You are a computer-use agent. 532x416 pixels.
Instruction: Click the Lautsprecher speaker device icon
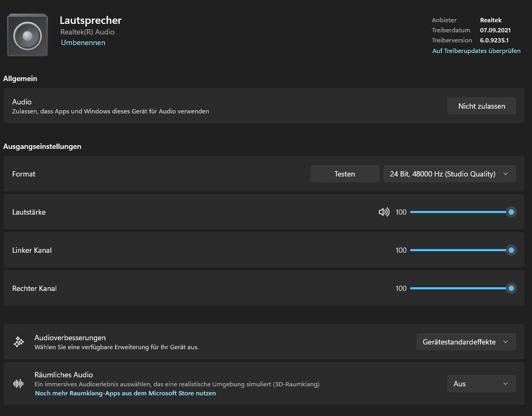27,36
